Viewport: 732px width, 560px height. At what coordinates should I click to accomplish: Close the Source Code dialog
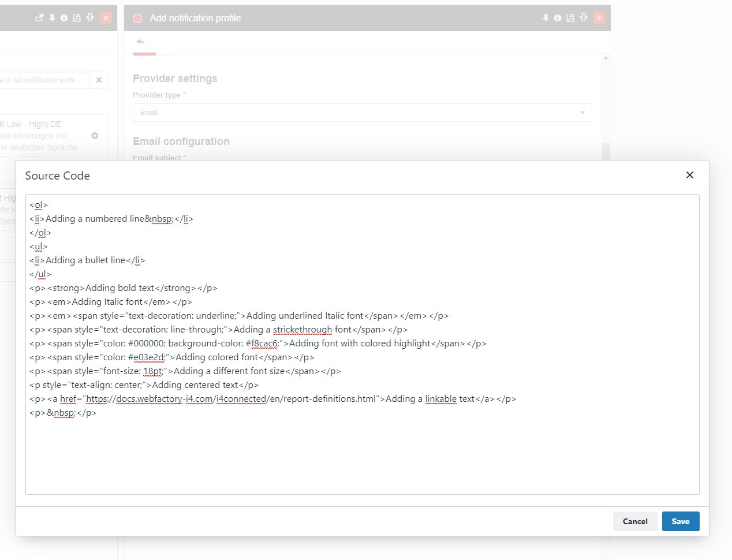tap(689, 175)
